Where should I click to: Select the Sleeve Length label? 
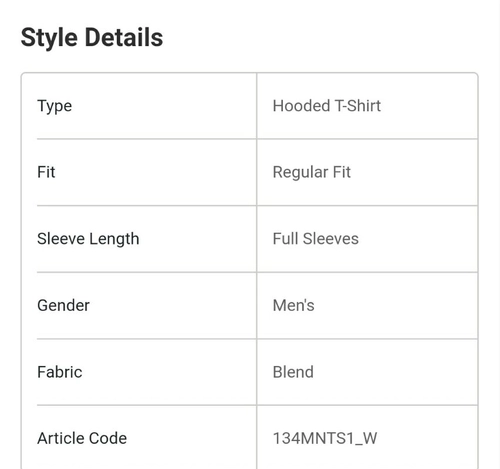tap(88, 240)
